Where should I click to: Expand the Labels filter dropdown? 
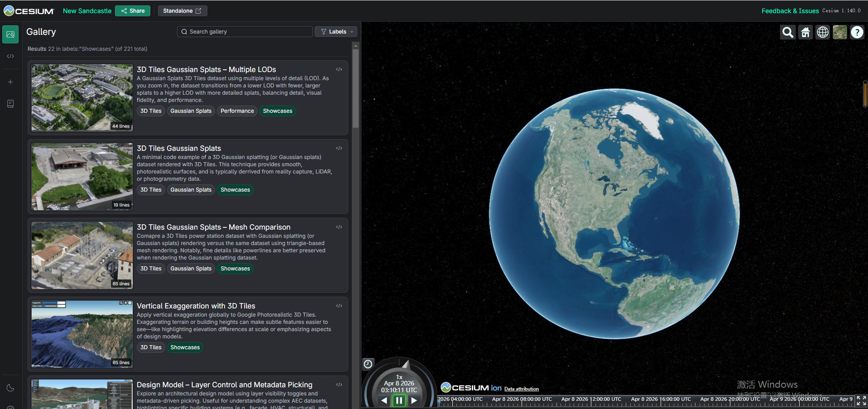point(336,32)
